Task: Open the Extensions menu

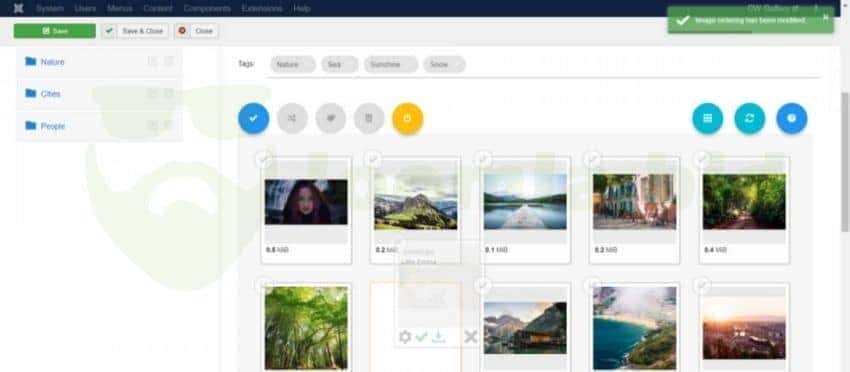Action: (262, 9)
